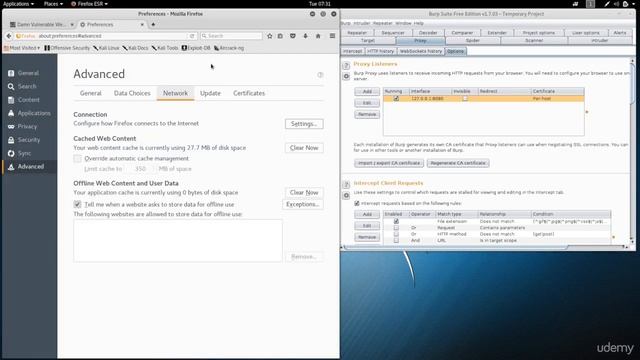Open the Firefox hamburger menu
This screenshot has height=360, width=640.
332,36
